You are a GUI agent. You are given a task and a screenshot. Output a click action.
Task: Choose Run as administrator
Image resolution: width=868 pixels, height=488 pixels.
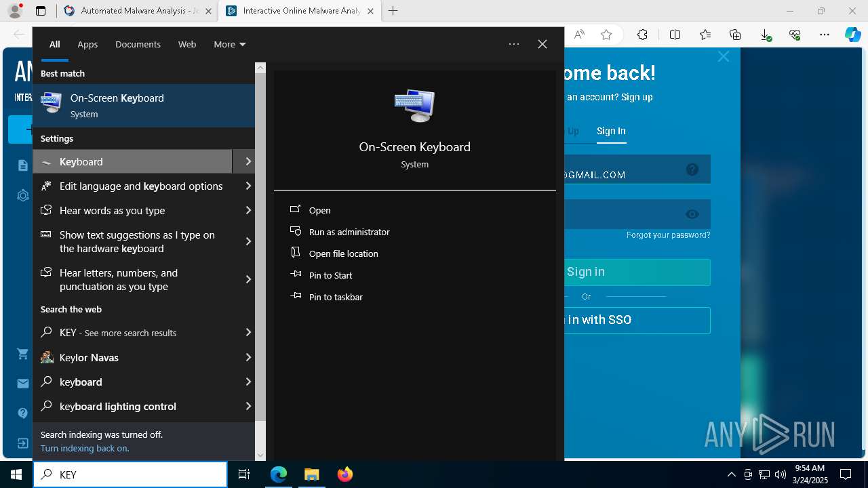point(349,232)
